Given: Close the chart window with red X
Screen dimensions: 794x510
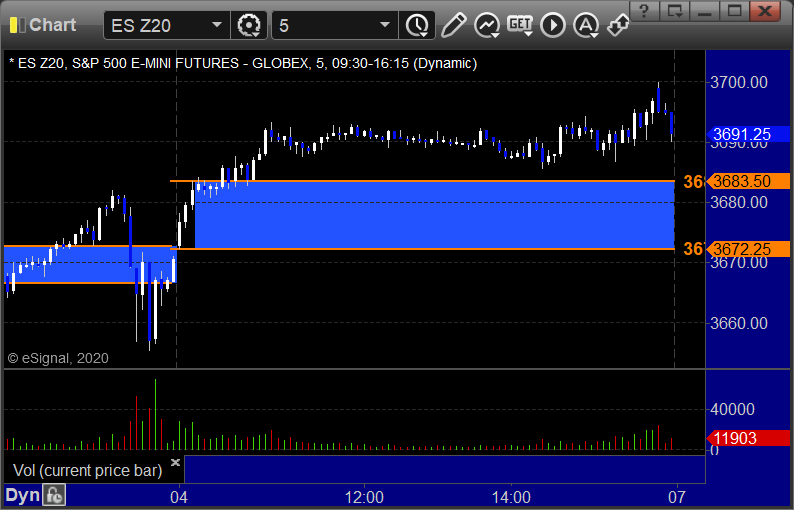Looking at the screenshot, I should click(x=765, y=10).
